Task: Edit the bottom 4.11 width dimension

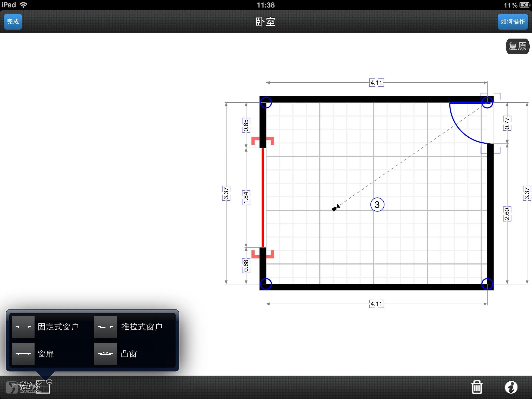Action: 376,304
